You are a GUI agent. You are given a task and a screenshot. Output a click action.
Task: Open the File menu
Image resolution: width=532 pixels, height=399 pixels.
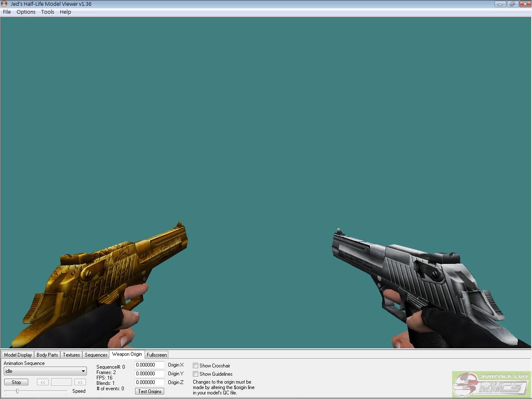click(7, 12)
